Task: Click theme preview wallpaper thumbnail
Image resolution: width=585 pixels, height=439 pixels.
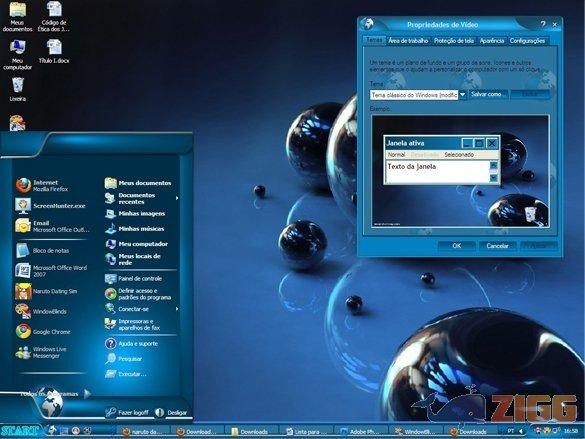Action: click(x=460, y=172)
